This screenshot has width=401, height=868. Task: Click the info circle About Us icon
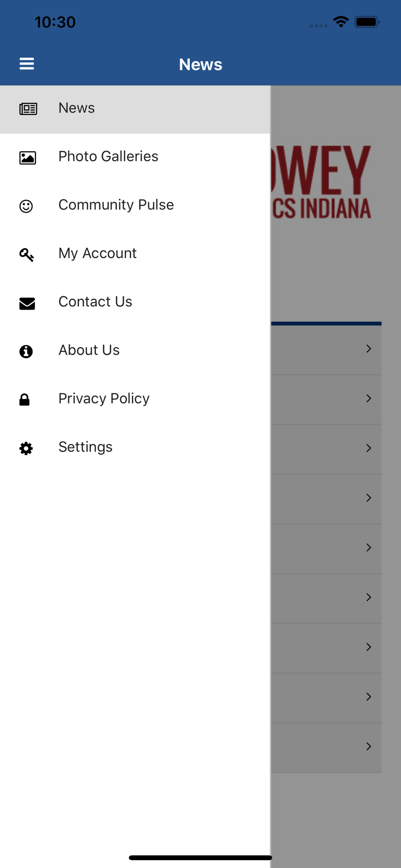pyautogui.click(x=26, y=351)
